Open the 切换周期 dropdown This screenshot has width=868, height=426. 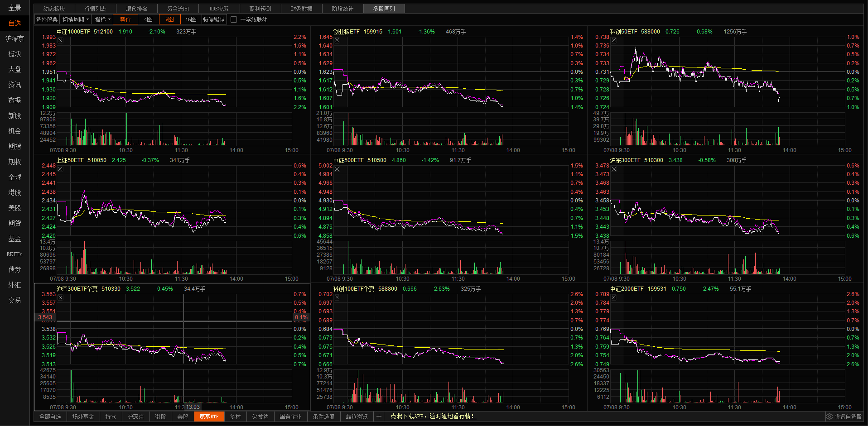[x=76, y=19]
